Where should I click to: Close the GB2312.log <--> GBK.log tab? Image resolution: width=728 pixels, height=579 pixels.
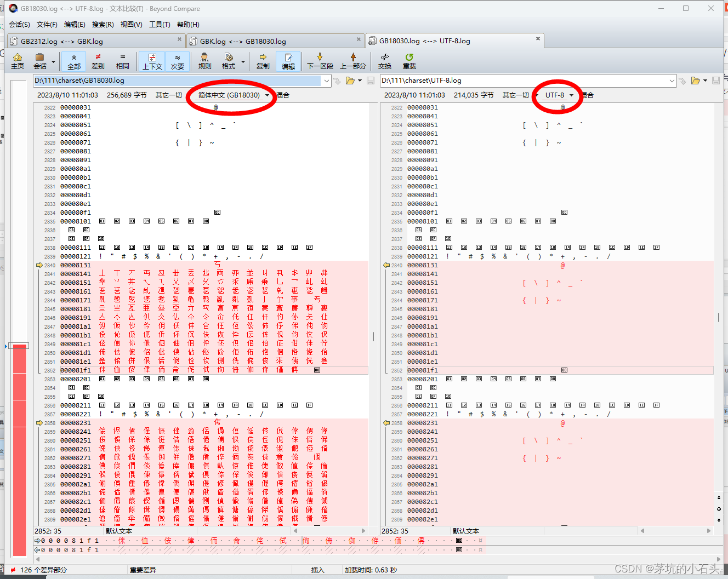pos(179,39)
